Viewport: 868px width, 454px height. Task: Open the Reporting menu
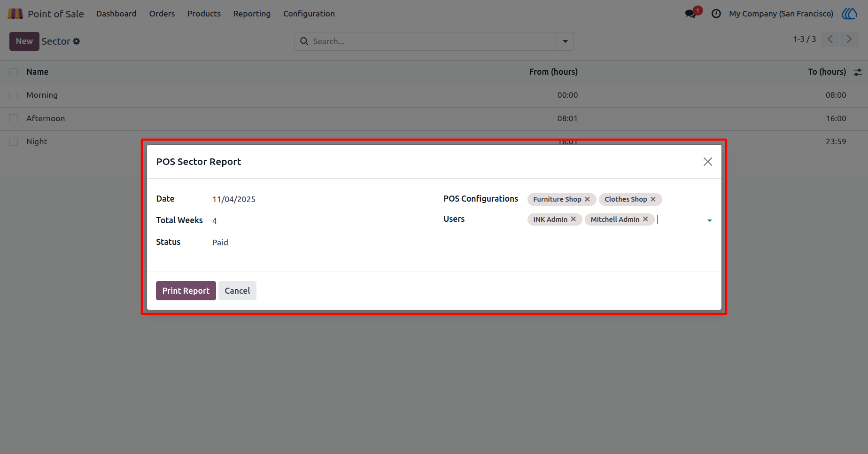click(252, 14)
